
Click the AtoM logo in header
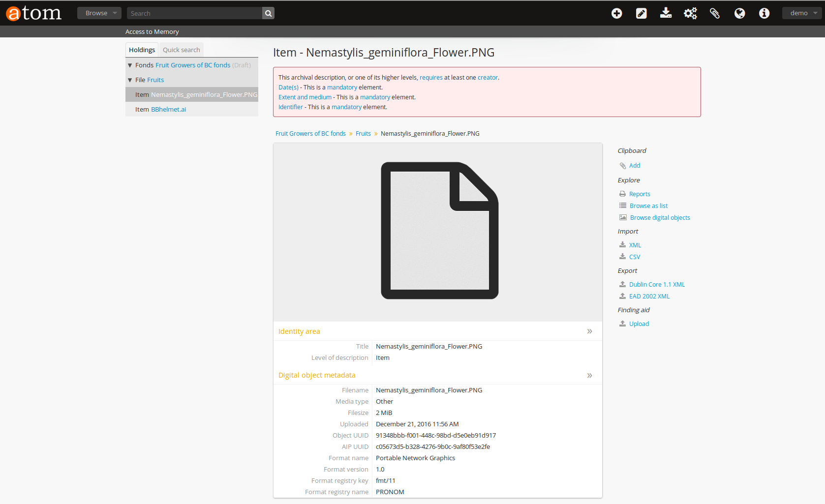coord(33,13)
